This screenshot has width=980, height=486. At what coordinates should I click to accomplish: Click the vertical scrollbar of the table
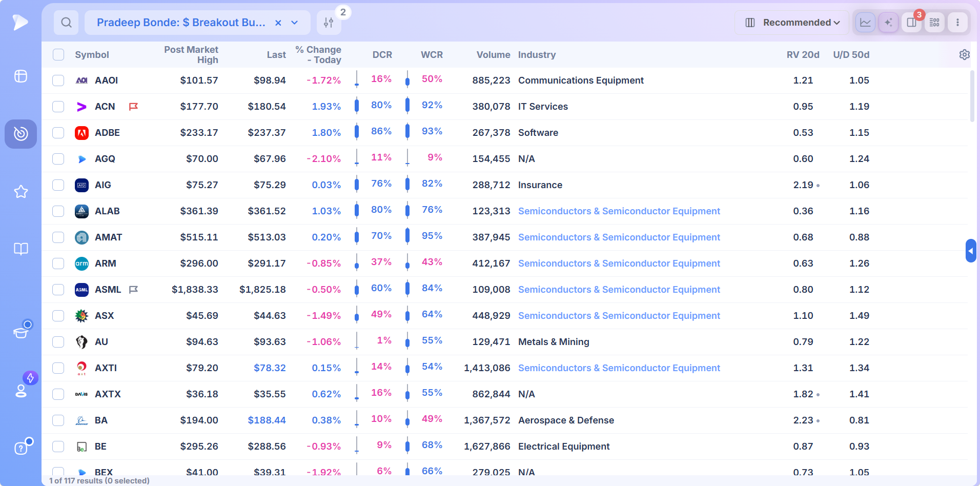(x=972, y=96)
